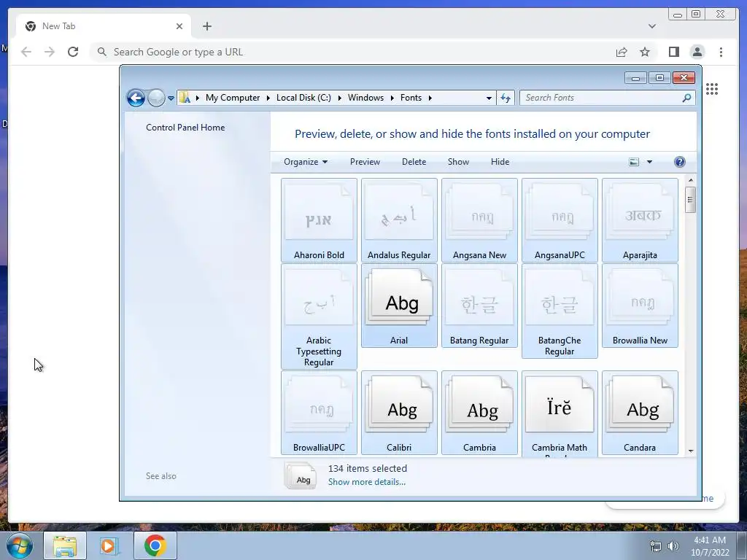Expand the arrow after My Computer breadcrumb
747x560 pixels.
point(268,98)
